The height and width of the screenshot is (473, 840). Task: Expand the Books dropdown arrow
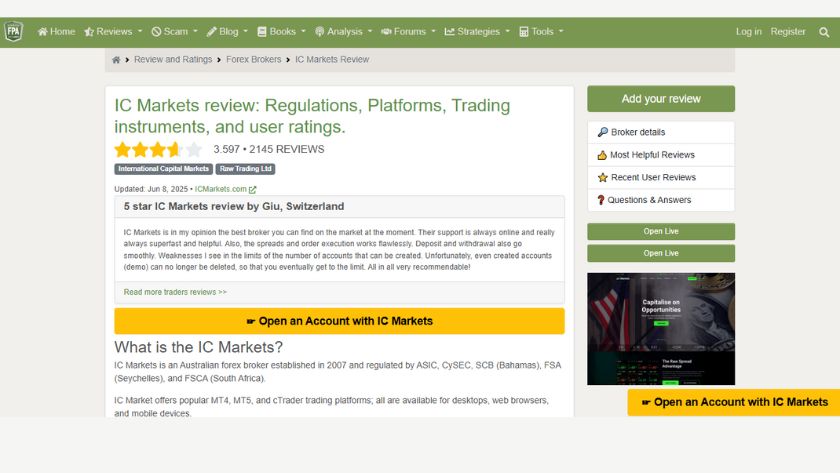(303, 31)
